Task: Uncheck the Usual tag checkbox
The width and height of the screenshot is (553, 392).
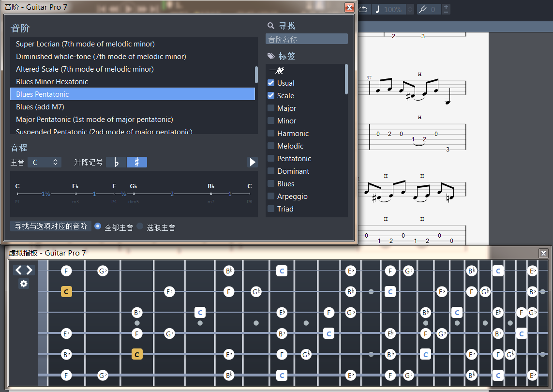Action: pos(271,83)
